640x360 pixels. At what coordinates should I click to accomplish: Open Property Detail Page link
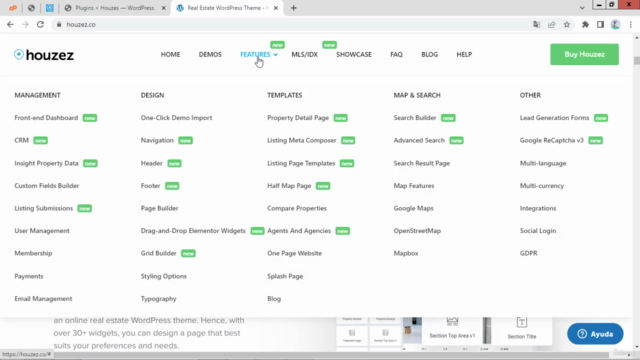[298, 118]
